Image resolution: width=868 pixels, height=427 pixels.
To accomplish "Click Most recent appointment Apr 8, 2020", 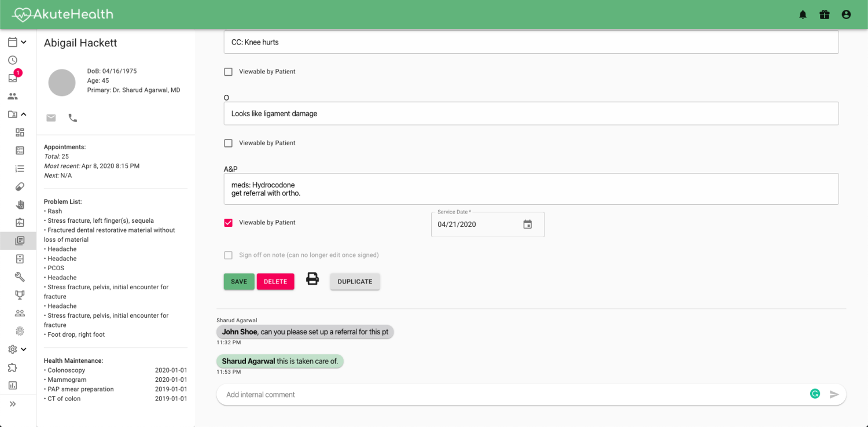I will [x=91, y=166].
